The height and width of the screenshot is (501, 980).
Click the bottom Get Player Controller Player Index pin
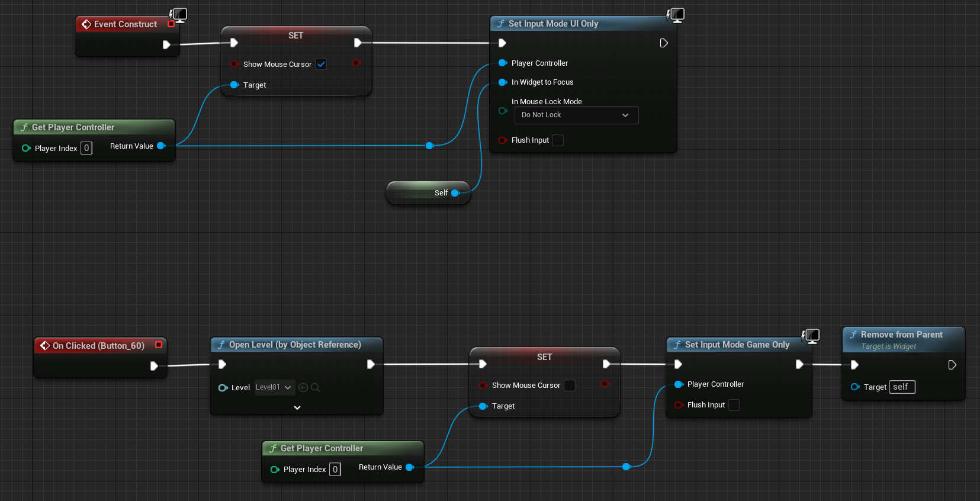click(275, 470)
